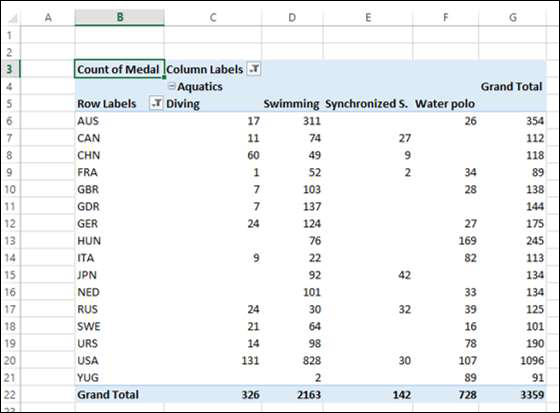Select the NED row label
Image resolution: width=560 pixels, height=413 pixels.
[x=88, y=292]
